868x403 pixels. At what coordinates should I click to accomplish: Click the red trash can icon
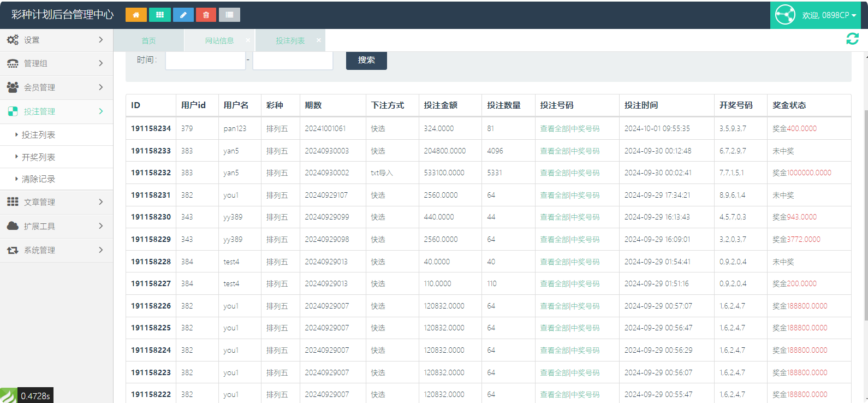click(206, 15)
